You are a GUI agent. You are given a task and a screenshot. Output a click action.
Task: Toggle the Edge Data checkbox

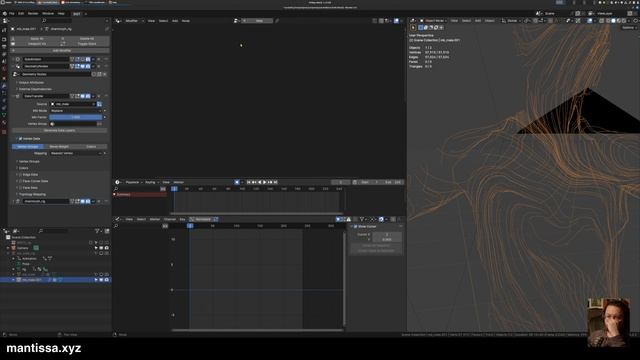coord(20,175)
